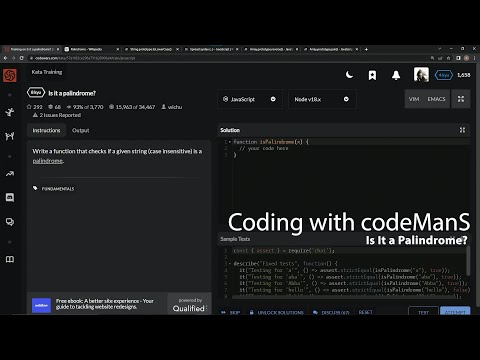
Task: Open the user profile avatar
Action: [x=421, y=75]
